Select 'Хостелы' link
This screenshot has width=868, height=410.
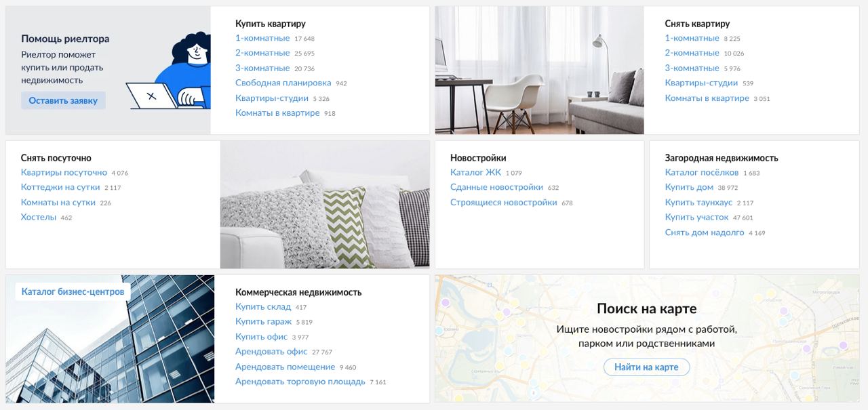(x=39, y=217)
